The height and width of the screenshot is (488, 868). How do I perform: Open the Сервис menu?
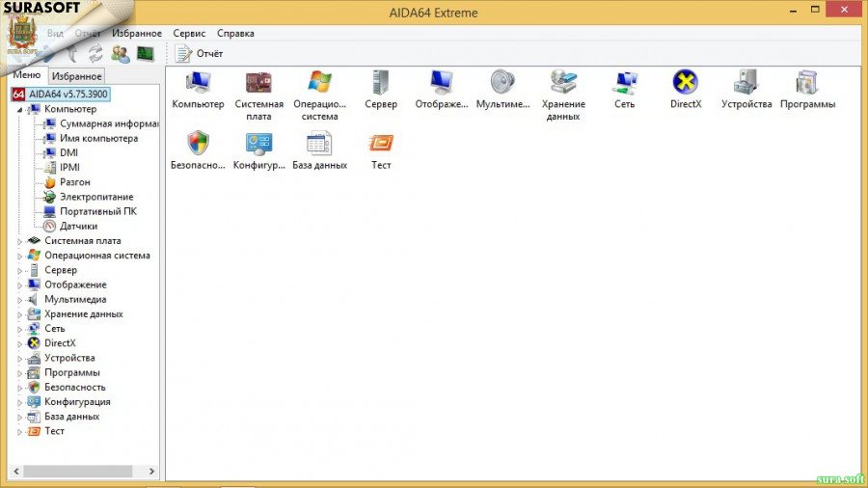pyautogui.click(x=189, y=33)
